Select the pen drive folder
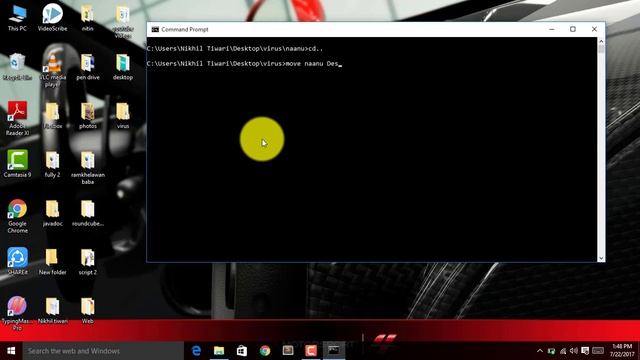This screenshot has height=360, width=640. pos(88,67)
